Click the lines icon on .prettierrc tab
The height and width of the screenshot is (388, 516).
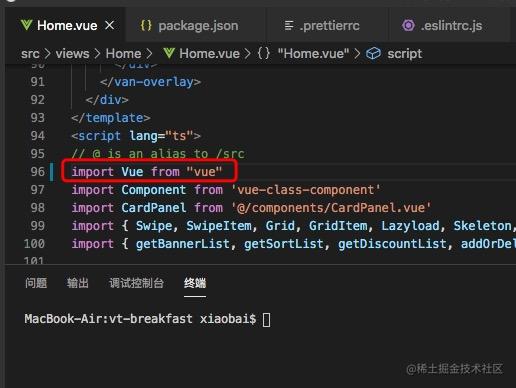(x=289, y=25)
